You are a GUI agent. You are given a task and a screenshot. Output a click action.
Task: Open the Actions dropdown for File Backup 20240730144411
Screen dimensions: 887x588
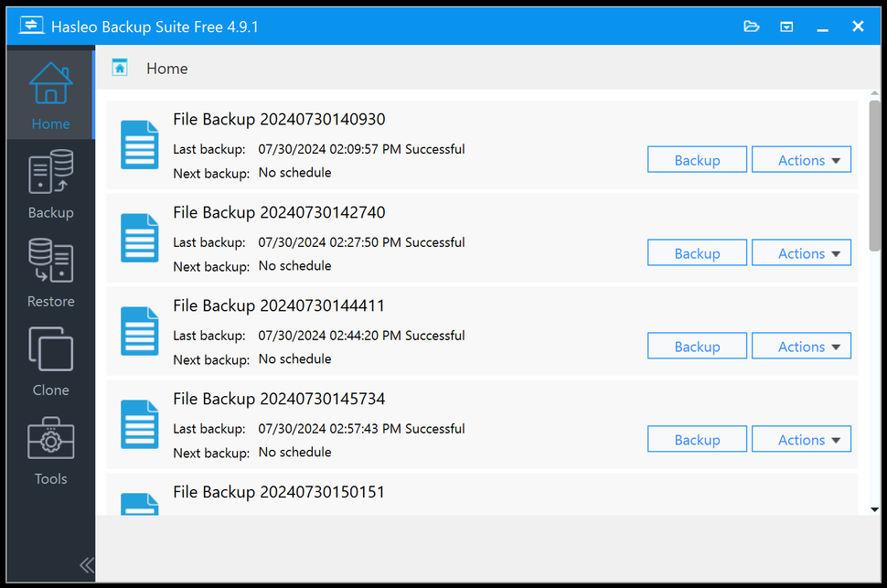[x=801, y=346]
